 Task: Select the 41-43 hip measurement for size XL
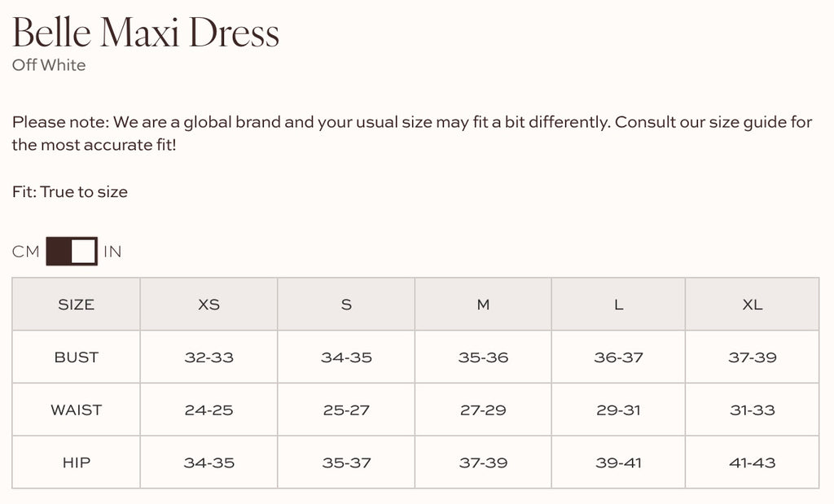(753, 462)
